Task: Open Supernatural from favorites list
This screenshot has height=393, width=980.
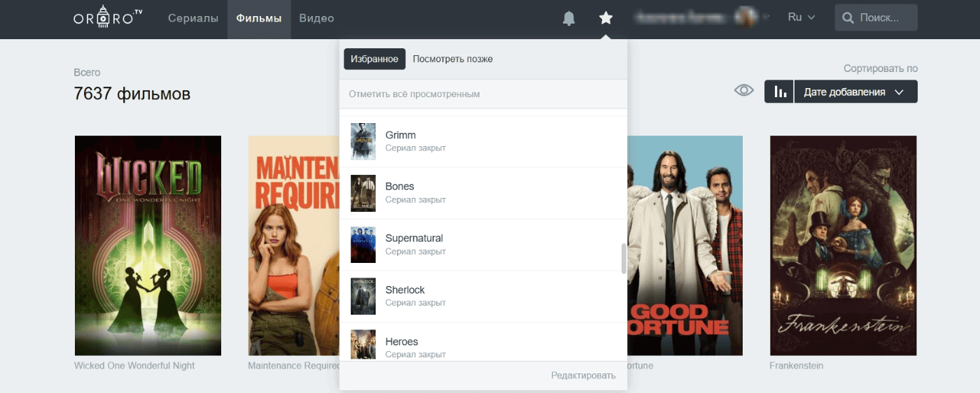Action: coord(483,245)
